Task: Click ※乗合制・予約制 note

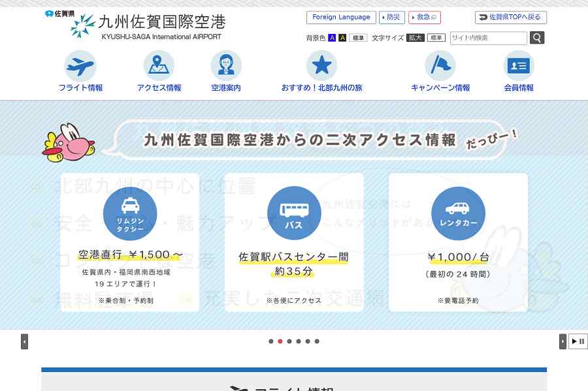Action: click(125, 300)
